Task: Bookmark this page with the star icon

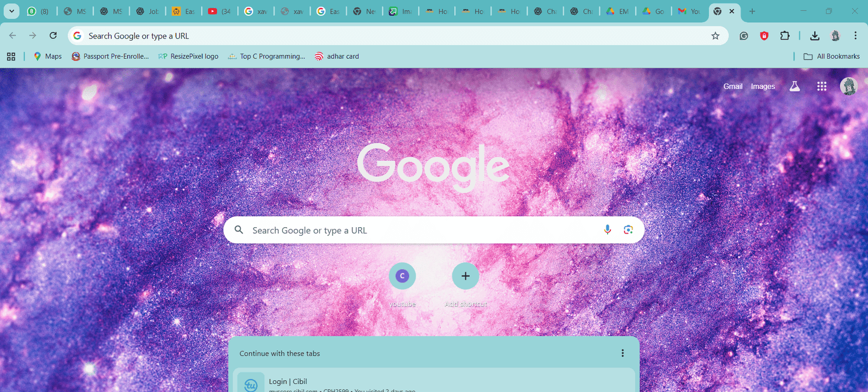Action: pos(715,36)
